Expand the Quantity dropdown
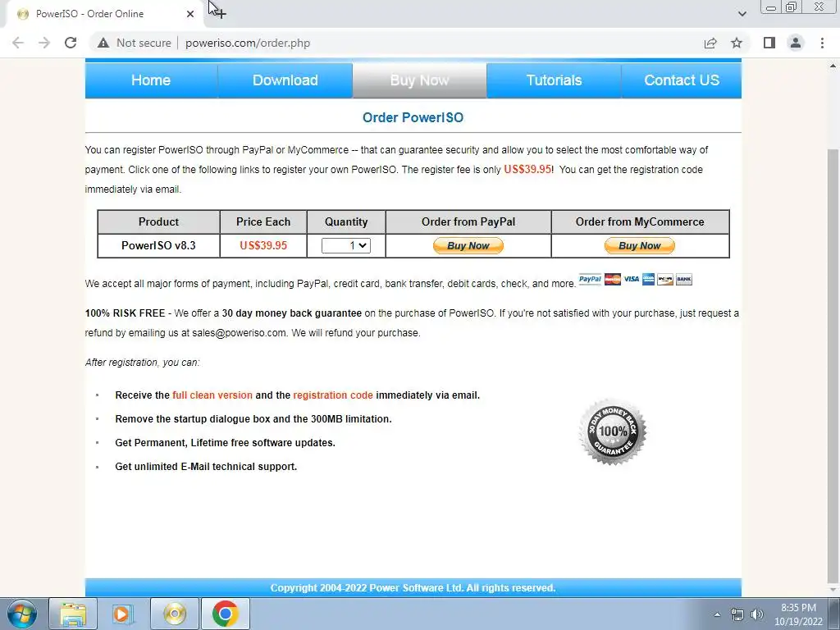This screenshot has height=630, width=840. [346, 245]
